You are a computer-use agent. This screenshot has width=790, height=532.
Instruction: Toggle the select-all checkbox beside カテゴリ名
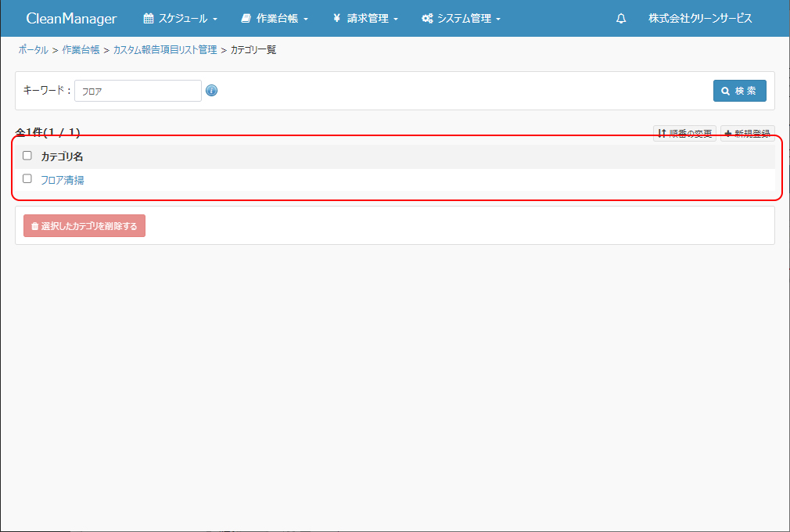(x=27, y=156)
